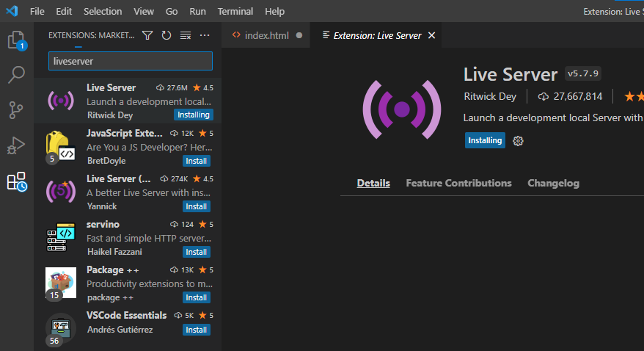Install Live Server by Yannick
The width and height of the screenshot is (644, 351).
click(x=197, y=206)
